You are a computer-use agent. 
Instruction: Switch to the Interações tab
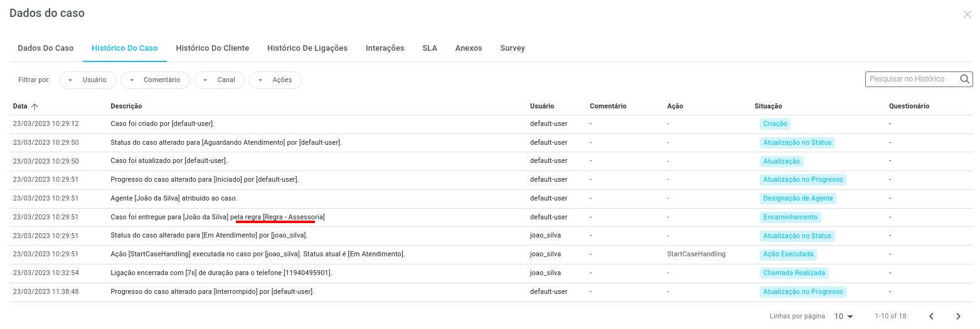click(x=385, y=48)
